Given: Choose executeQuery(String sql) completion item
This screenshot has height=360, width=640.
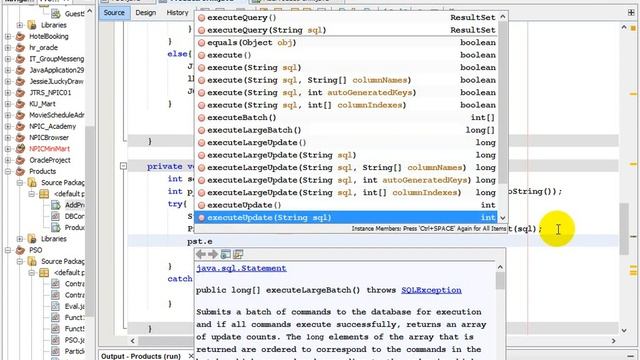Looking at the screenshot, I should pyautogui.click(x=346, y=30).
